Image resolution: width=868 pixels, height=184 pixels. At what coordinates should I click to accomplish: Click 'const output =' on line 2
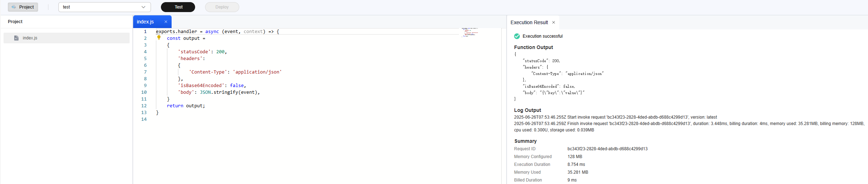tap(186, 38)
